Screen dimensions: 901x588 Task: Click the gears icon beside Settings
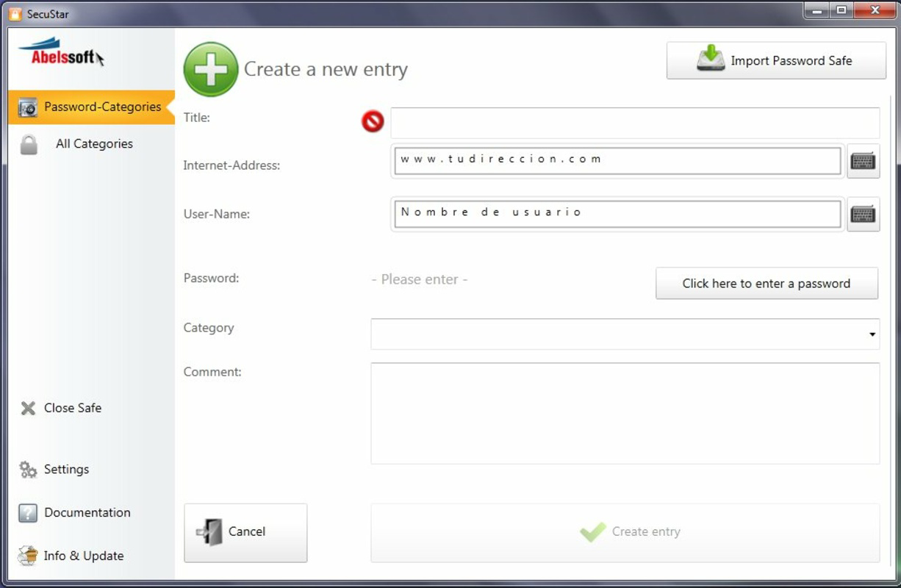[x=28, y=470]
